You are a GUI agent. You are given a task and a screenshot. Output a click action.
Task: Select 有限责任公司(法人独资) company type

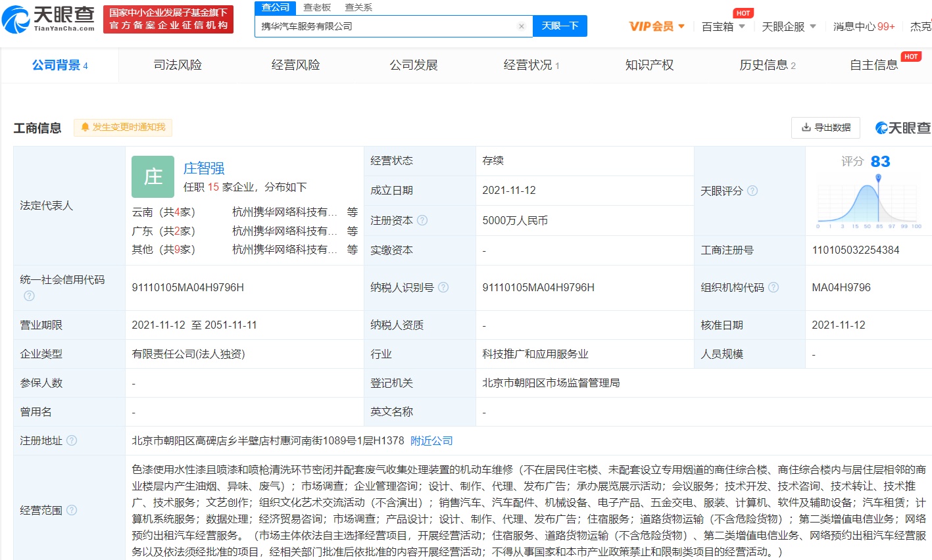click(188, 354)
